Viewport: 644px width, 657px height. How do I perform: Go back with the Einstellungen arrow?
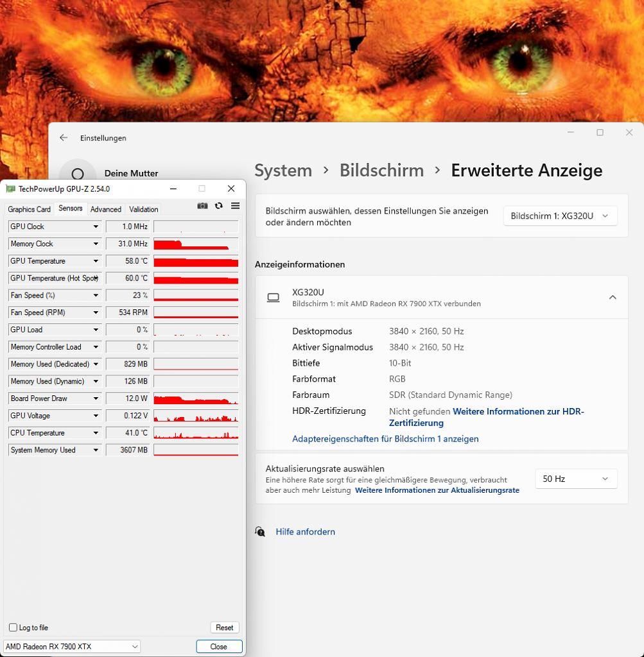pyautogui.click(x=64, y=138)
